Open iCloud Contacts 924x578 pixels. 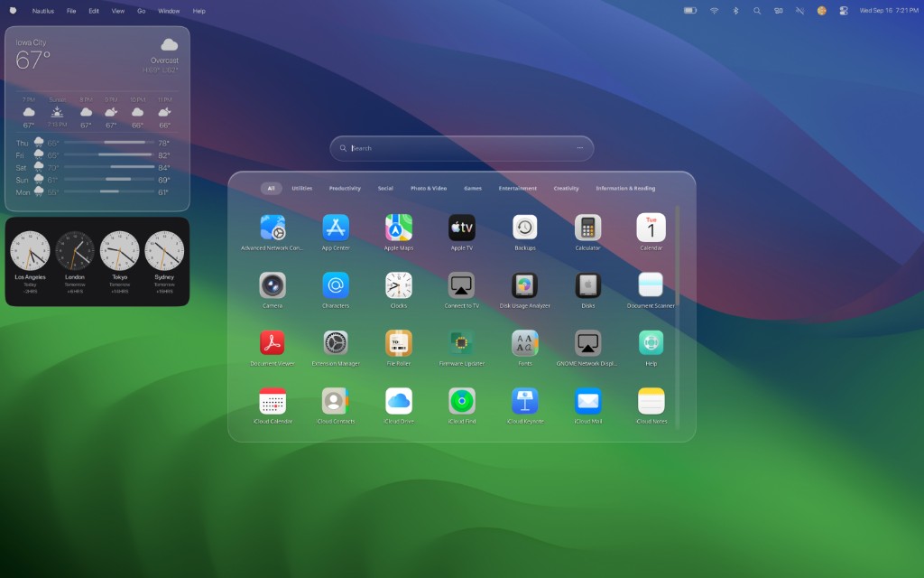point(336,401)
